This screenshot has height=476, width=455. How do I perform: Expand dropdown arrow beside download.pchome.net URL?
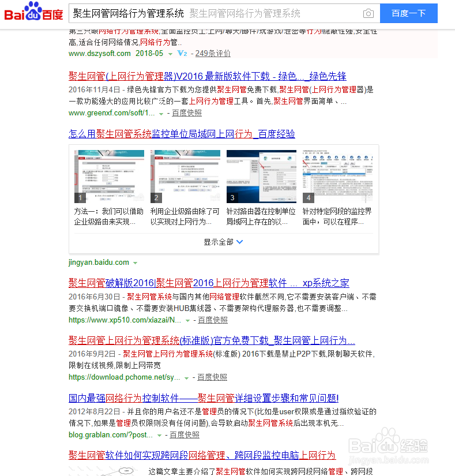pos(186,378)
